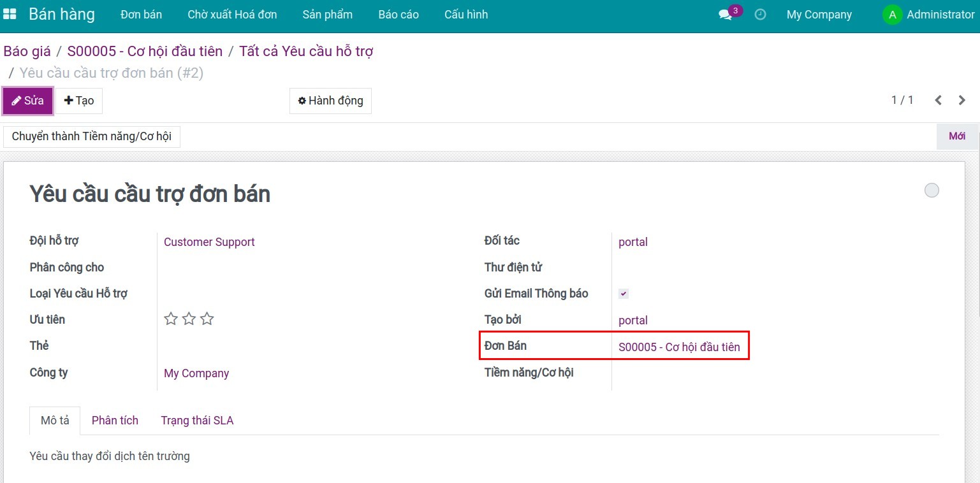
Task: Expand the Cấu hình menu
Action: coord(466,15)
